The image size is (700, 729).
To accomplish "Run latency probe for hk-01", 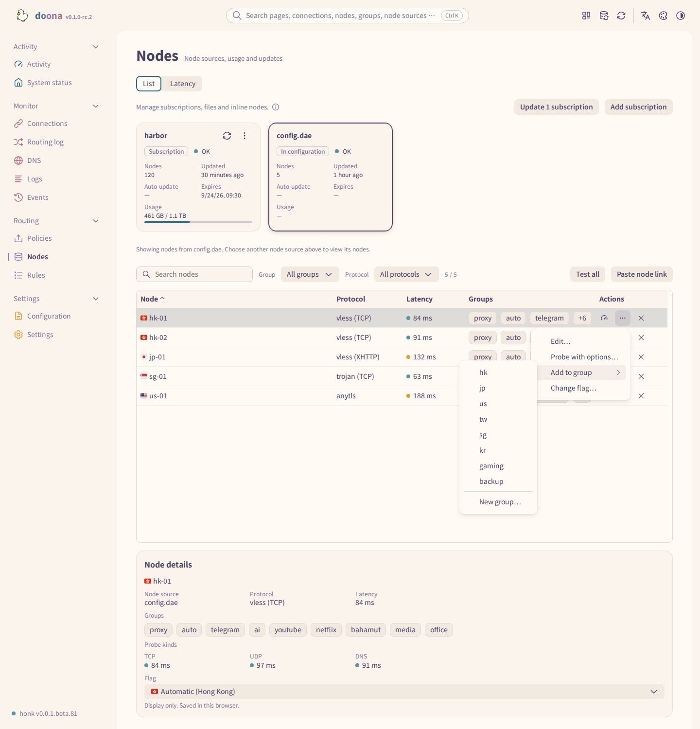I will (604, 318).
